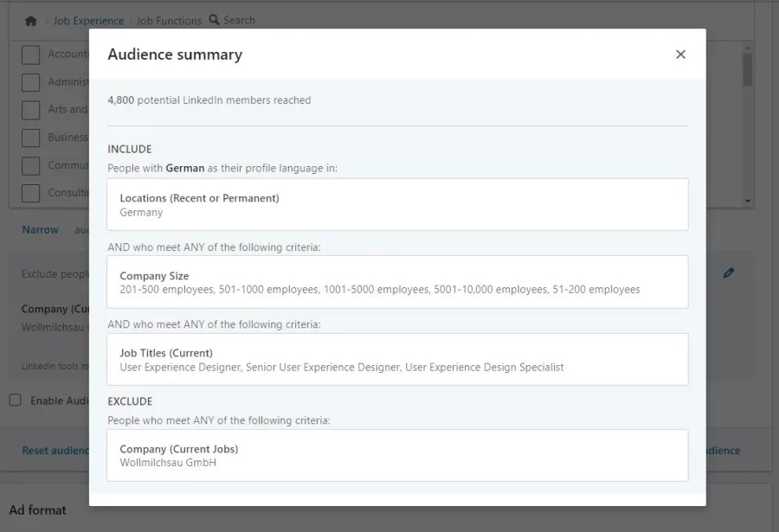Select the EXCLUDE section label
This screenshot has height=532, width=779.
tap(130, 401)
